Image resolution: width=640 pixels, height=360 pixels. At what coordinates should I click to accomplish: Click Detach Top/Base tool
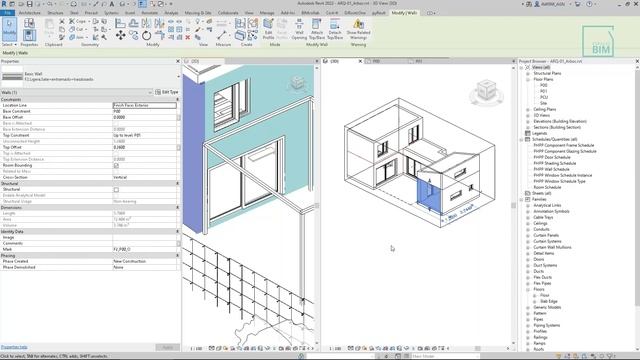pos(335,29)
